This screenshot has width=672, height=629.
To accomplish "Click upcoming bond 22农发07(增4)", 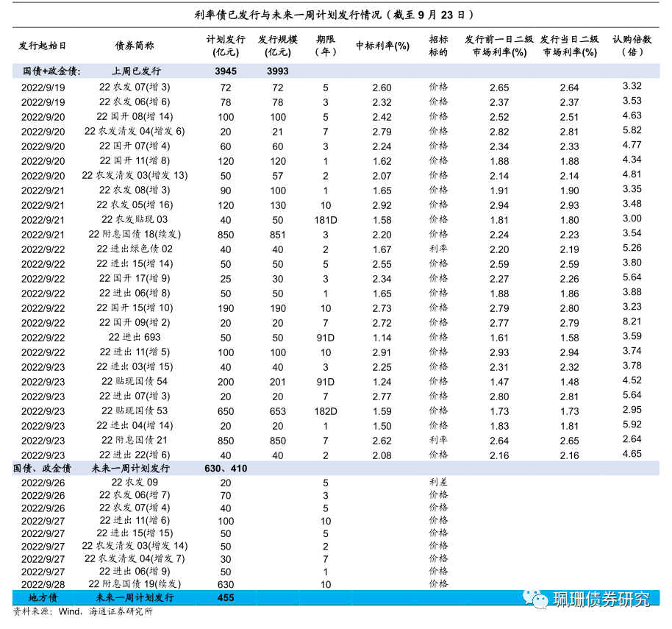I will (x=135, y=508).
